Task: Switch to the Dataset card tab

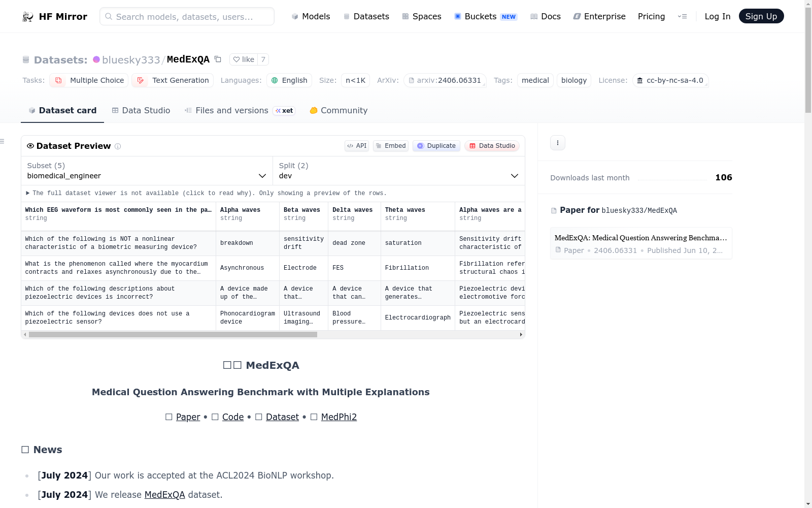Action: (62, 110)
